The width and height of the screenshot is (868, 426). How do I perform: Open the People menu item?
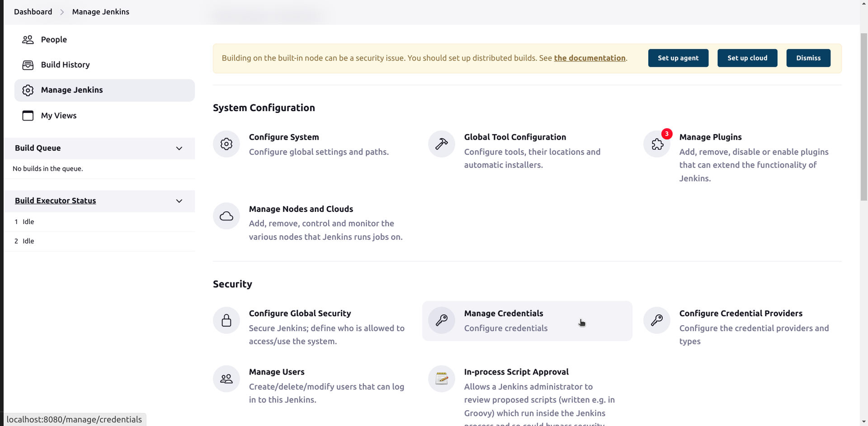tap(104, 40)
